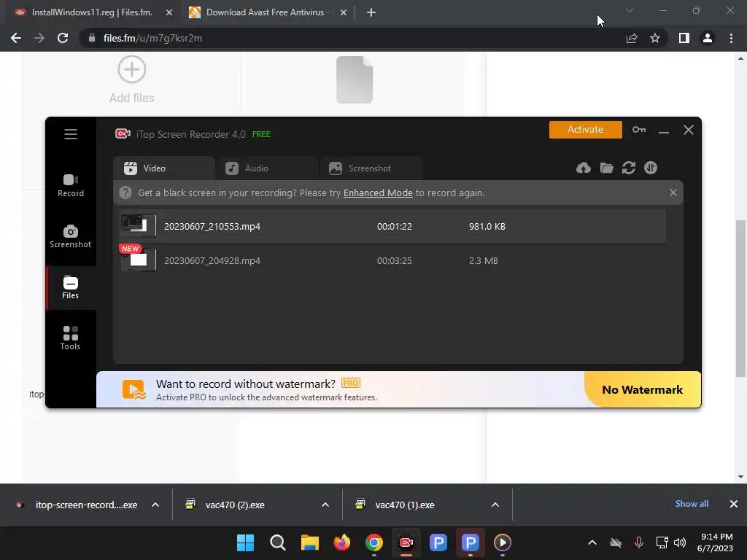Click Show all downloads
747x560 pixels.
pyautogui.click(x=692, y=504)
